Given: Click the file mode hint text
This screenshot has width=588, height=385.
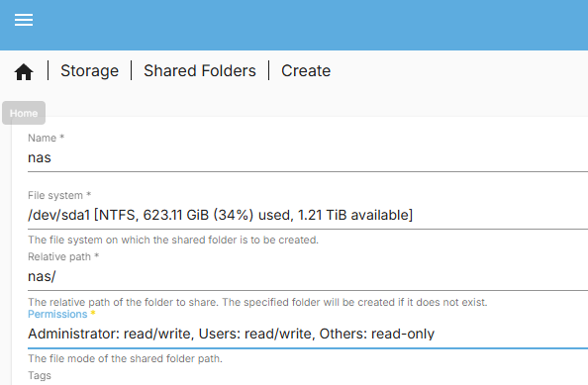Looking at the screenshot, I should 126,358.
